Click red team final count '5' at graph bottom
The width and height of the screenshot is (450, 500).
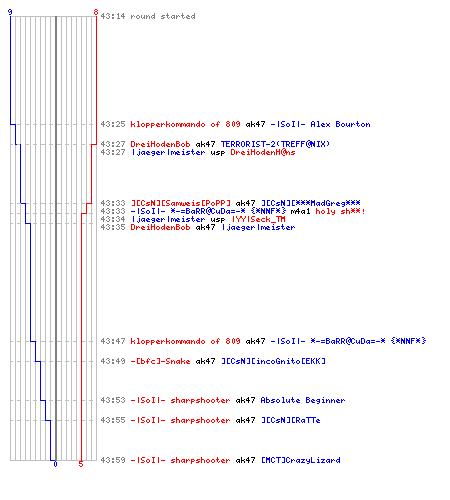(81, 464)
